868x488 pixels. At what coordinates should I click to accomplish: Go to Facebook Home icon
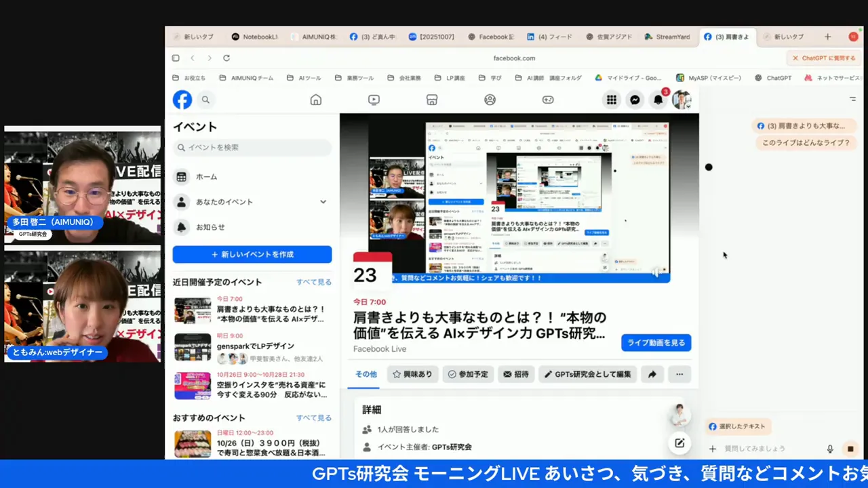[315, 100]
